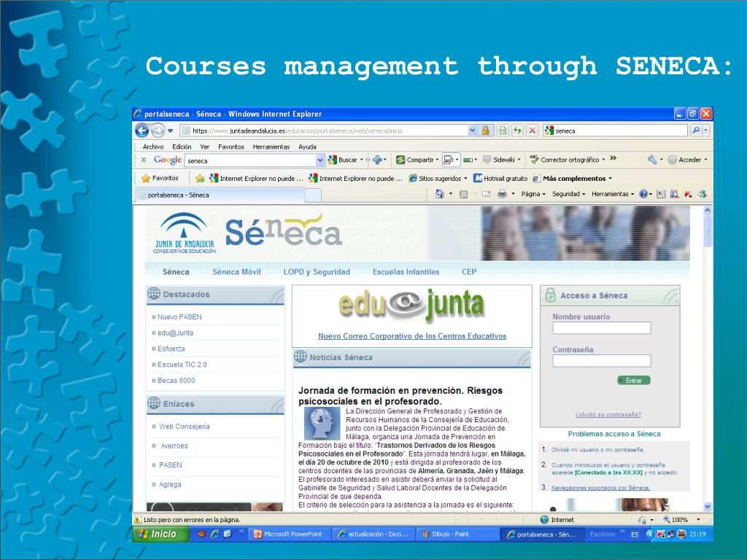This screenshot has height=560, width=747.
Task: Open the CEP navigation tab
Action: pyautogui.click(x=469, y=272)
